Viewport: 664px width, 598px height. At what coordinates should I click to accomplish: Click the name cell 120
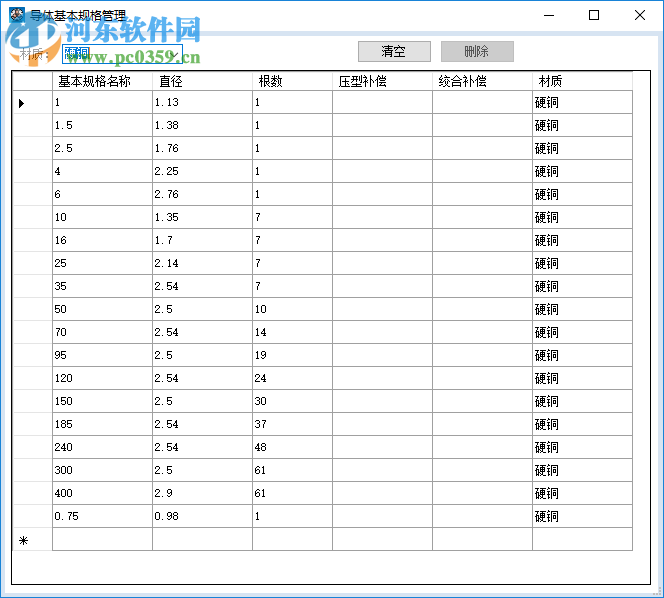pyautogui.click(x=102, y=378)
